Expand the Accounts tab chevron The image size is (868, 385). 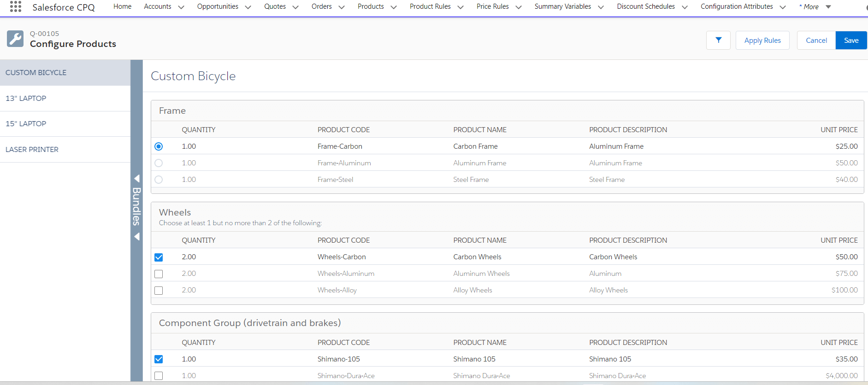coord(181,7)
